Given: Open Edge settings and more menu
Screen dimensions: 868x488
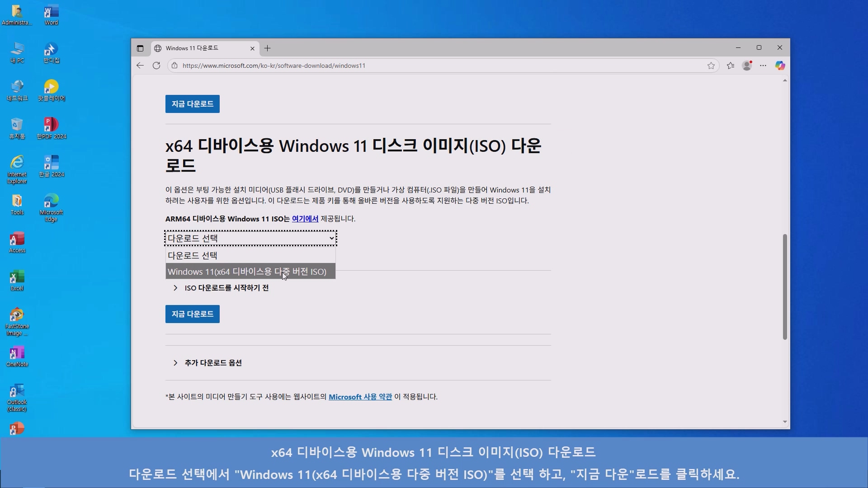Looking at the screenshot, I should tap(763, 66).
